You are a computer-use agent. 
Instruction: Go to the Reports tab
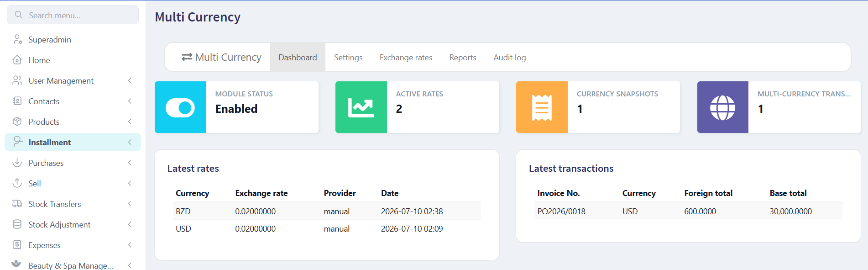coord(463,57)
